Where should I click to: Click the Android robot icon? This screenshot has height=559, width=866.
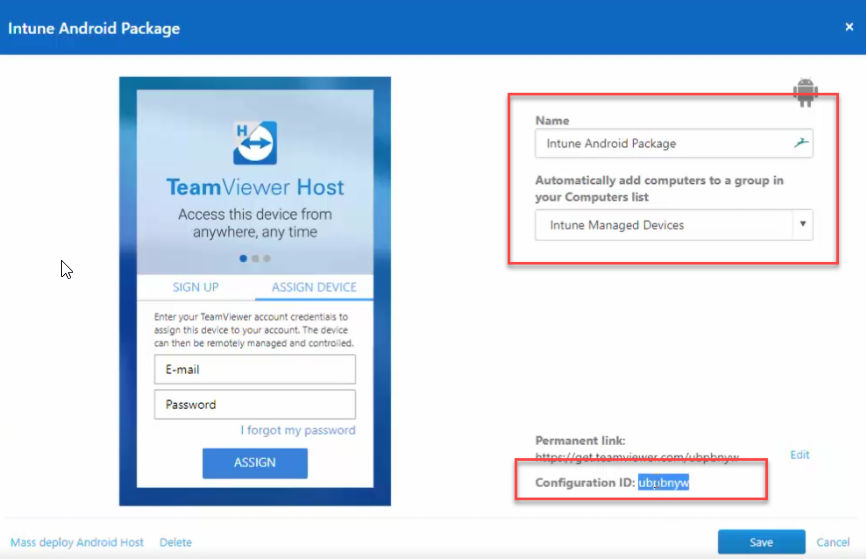point(805,92)
